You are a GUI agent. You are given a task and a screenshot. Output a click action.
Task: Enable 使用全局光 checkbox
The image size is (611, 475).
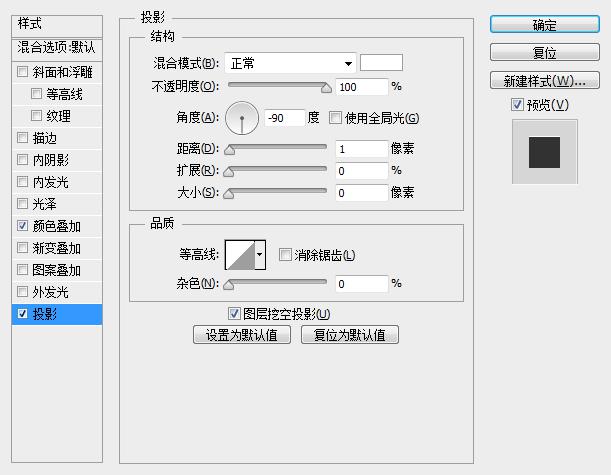[x=335, y=118]
